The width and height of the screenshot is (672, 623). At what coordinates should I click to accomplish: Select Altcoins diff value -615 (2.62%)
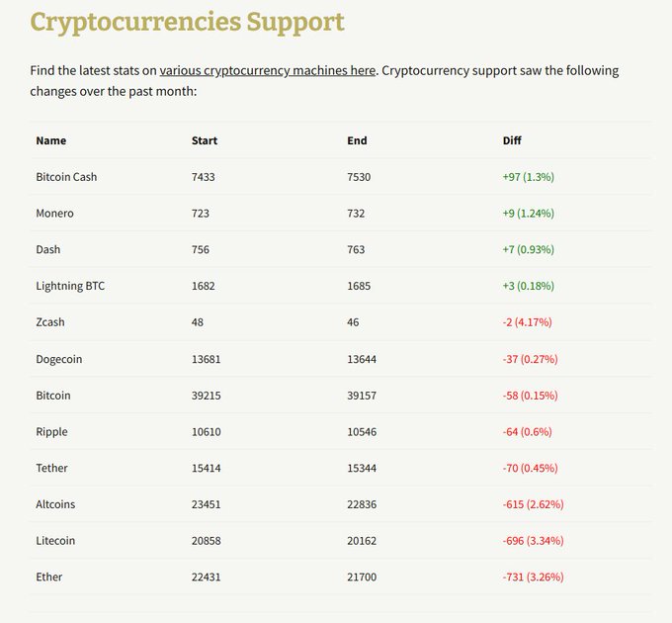533,504
